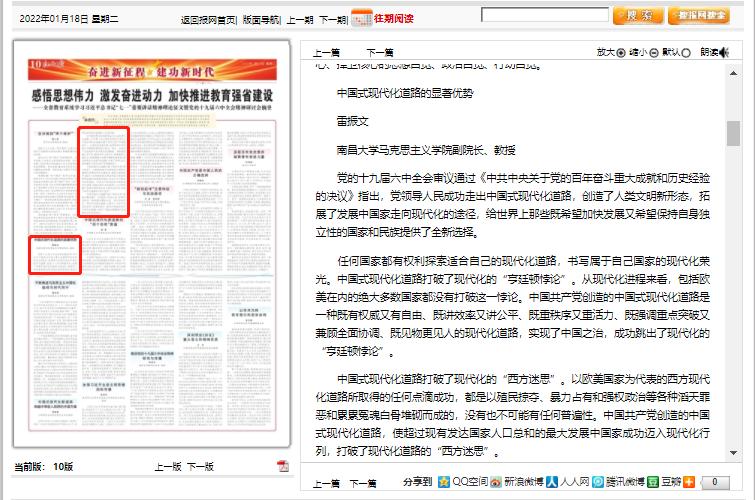The image size is (755, 500).
Task: Click the 当前版: 10版 label
Action: coord(43,466)
